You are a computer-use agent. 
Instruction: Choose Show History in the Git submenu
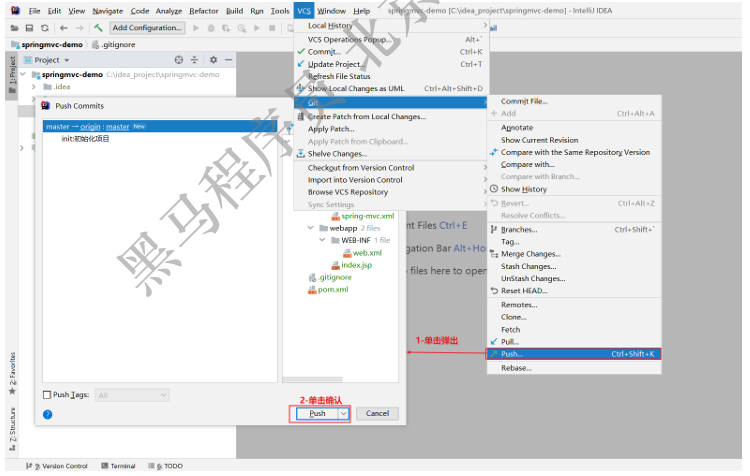(x=574, y=189)
